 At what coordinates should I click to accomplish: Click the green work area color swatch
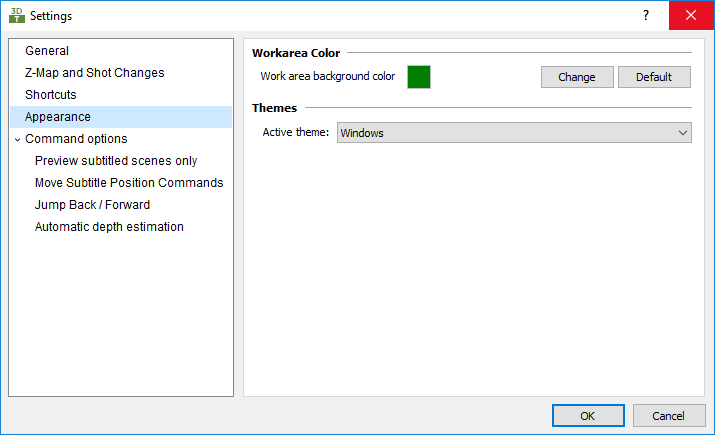point(419,77)
